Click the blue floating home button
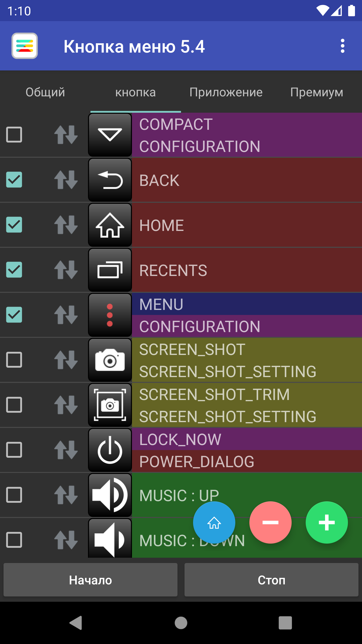362x644 pixels. [x=214, y=522]
